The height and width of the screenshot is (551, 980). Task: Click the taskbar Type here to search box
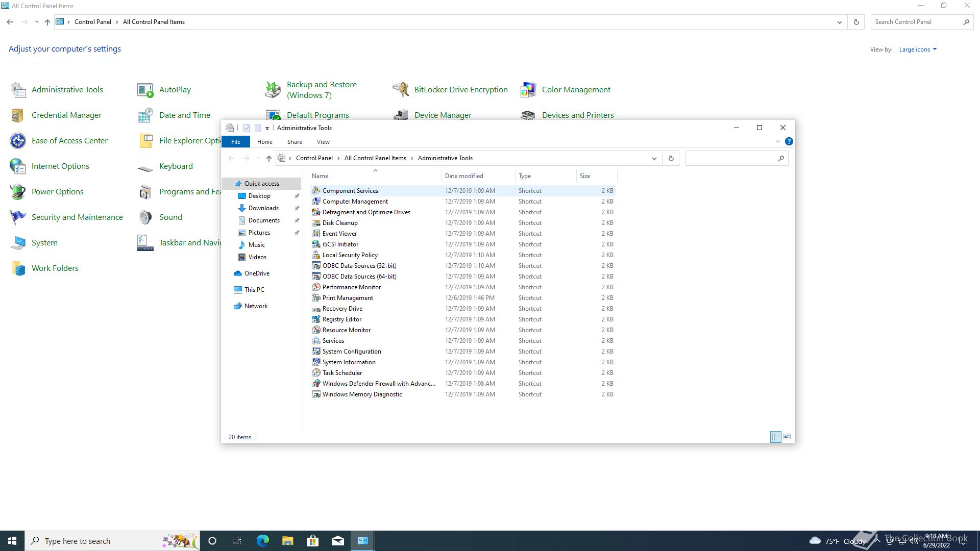112,541
